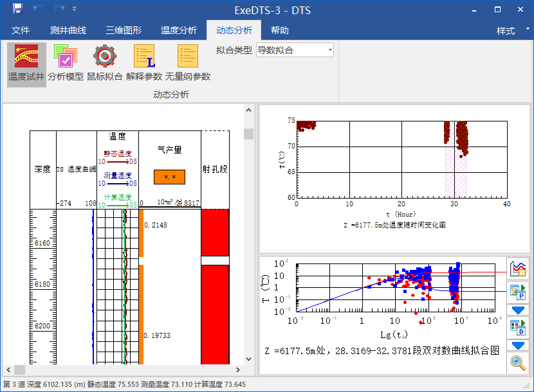Click the log panel scroll down arrow

pos(248,359)
